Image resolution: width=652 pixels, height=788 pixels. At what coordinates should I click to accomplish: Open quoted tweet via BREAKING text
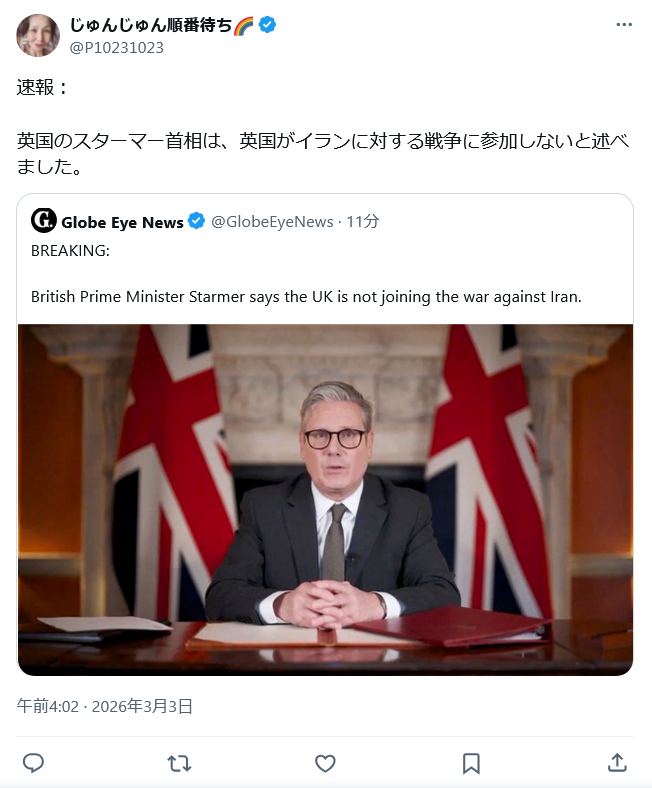[x=70, y=251]
